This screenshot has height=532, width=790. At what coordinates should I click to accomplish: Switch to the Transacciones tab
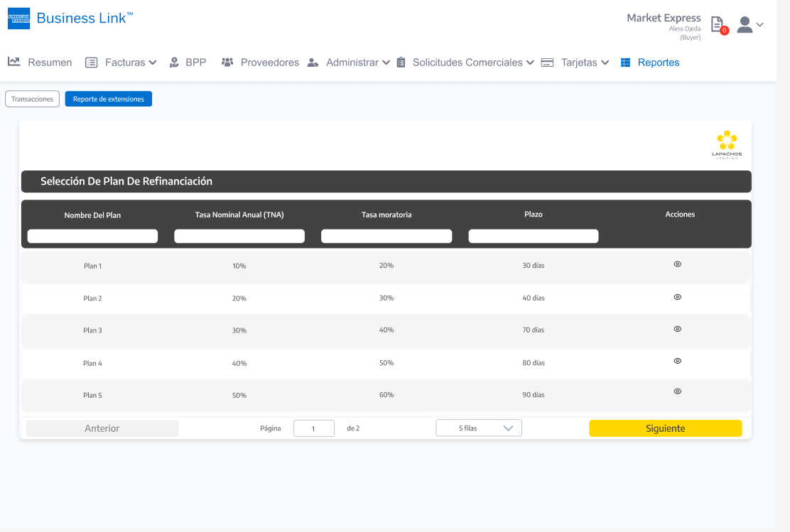pos(32,99)
